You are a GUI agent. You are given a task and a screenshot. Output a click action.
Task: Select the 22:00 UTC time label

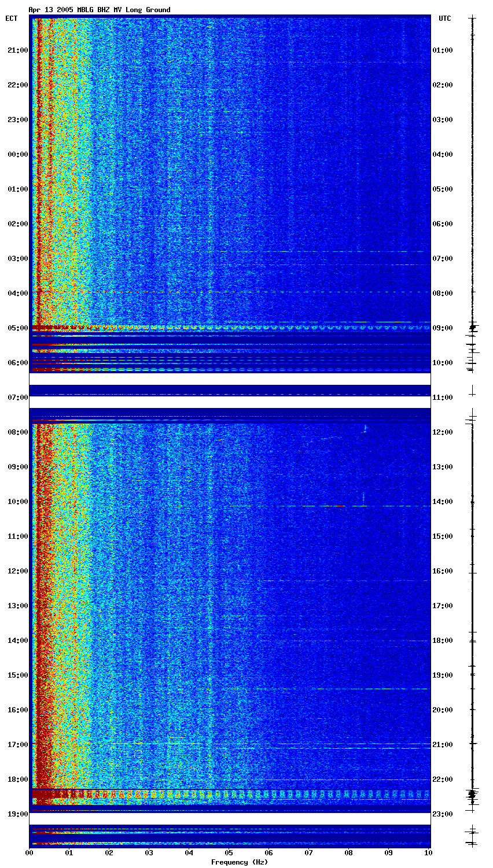pos(443,779)
